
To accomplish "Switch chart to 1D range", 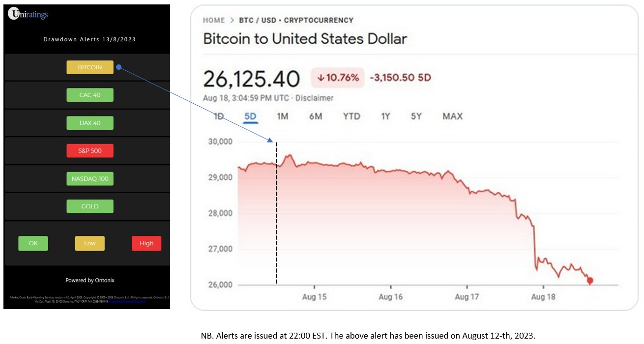I will 219,116.
